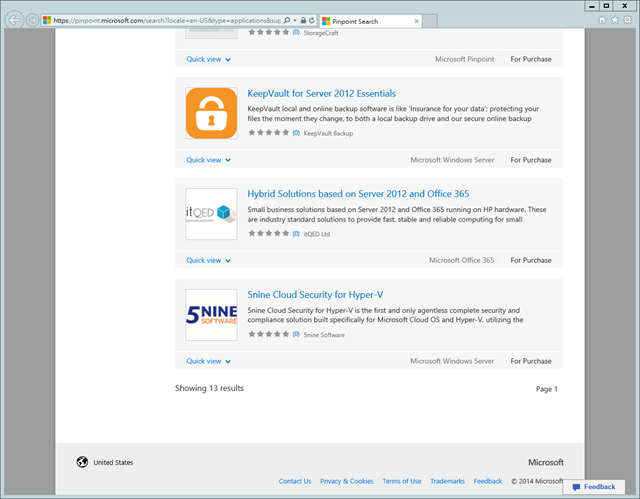Expand Quick view for KeepVault listing
Image resolution: width=640 pixels, height=499 pixels.
pos(209,160)
